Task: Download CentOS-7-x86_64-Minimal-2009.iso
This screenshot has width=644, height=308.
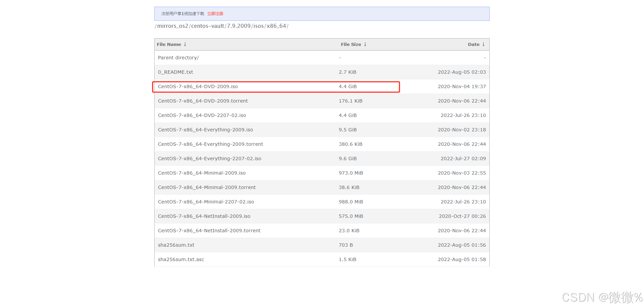Action: point(202,173)
